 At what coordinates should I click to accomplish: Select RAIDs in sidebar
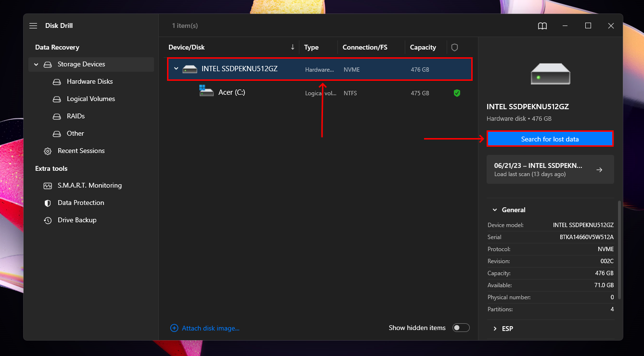(x=76, y=116)
